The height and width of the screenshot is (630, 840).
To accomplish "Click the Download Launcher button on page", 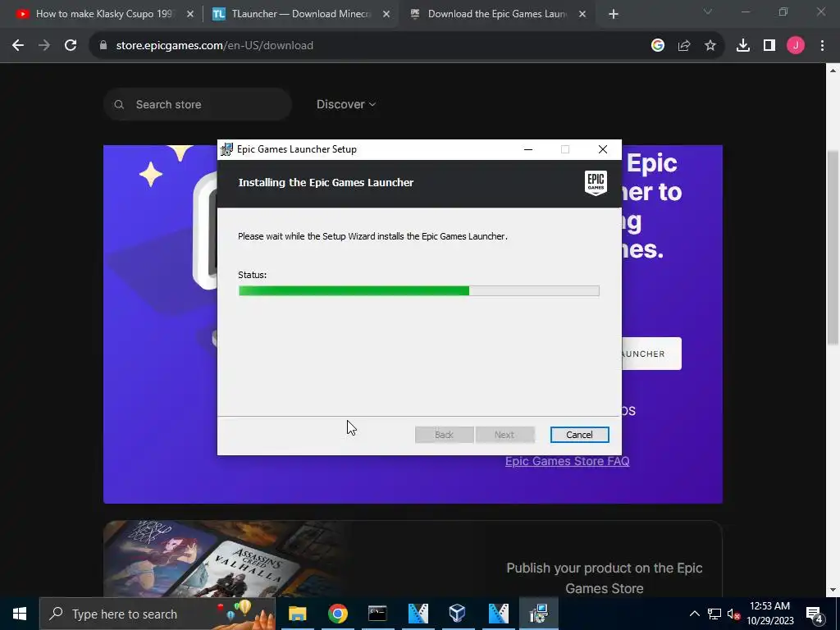I will [x=651, y=354].
